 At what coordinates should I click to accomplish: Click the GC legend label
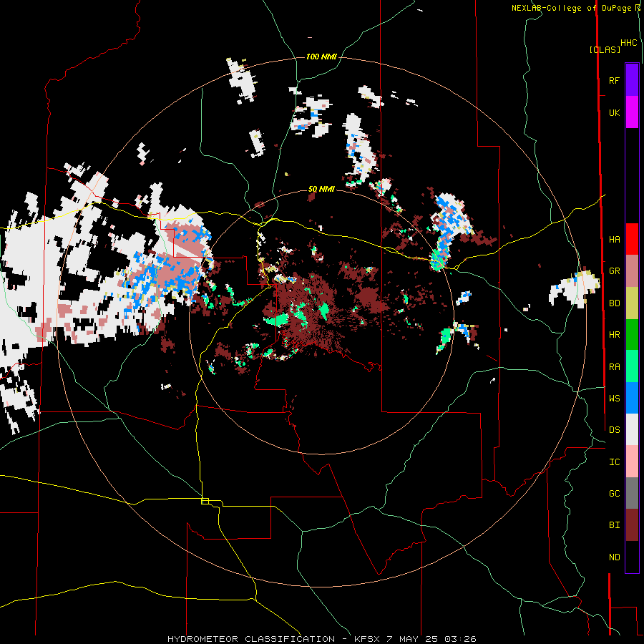[x=614, y=493]
